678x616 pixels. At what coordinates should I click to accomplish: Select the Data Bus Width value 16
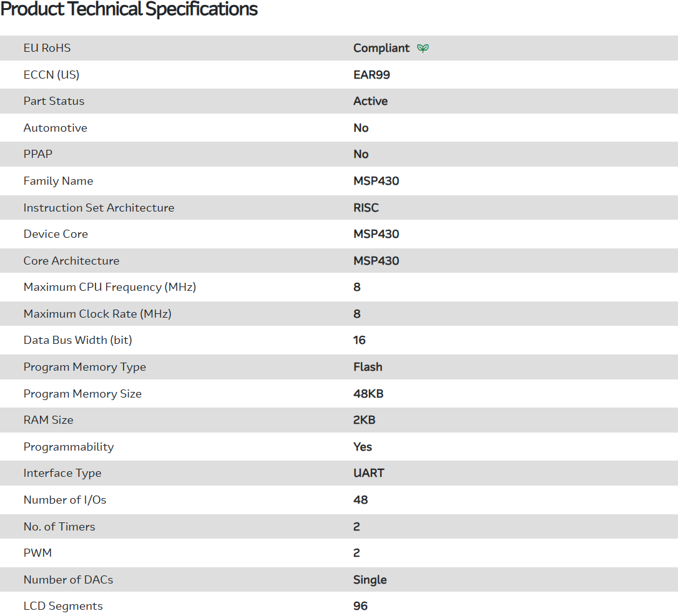[359, 340]
